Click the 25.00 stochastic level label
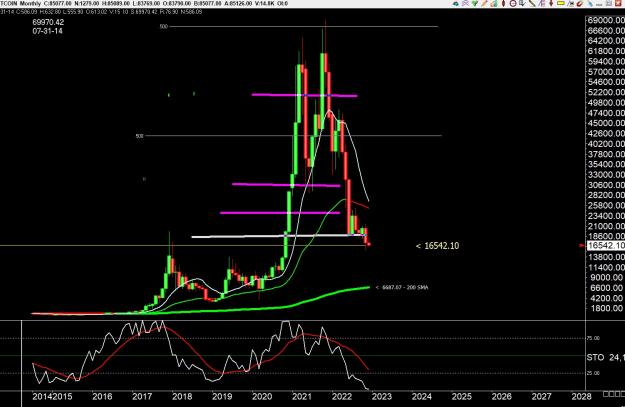625x407 pixels. [593, 373]
